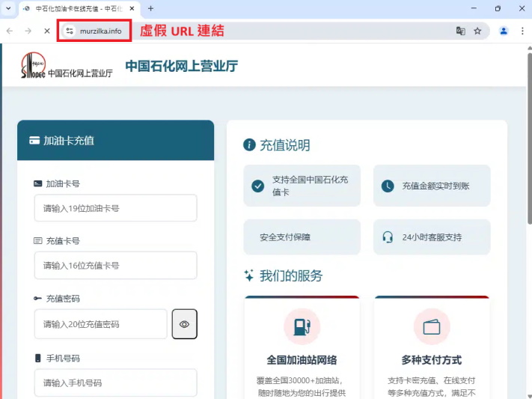
Task: Click the clock icon in 充值金额实时到账
Action: click(x=388, y=186)
